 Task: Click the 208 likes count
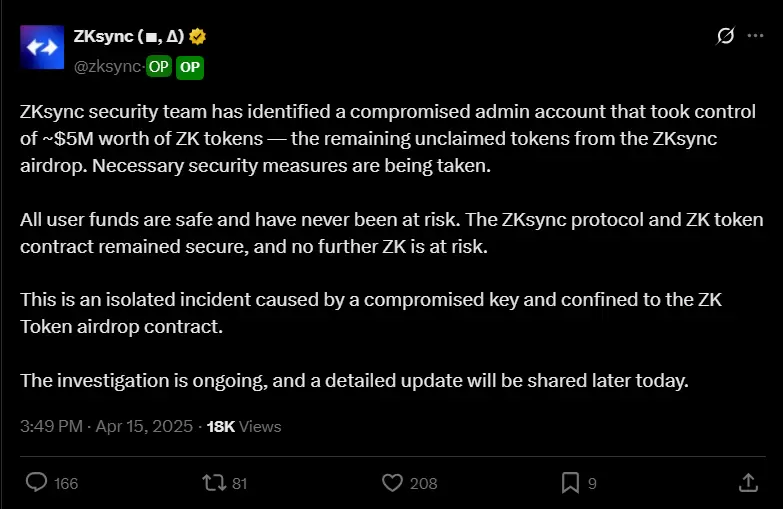click(x=423, y=484)
